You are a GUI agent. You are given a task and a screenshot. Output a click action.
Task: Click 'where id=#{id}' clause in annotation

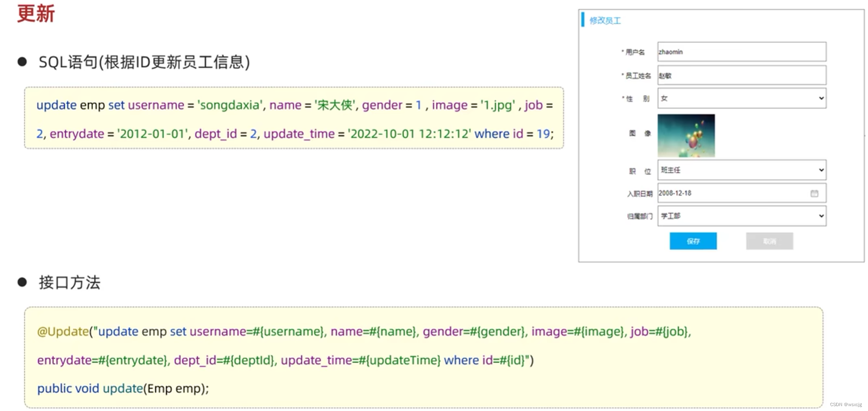[x=484, y=360]
